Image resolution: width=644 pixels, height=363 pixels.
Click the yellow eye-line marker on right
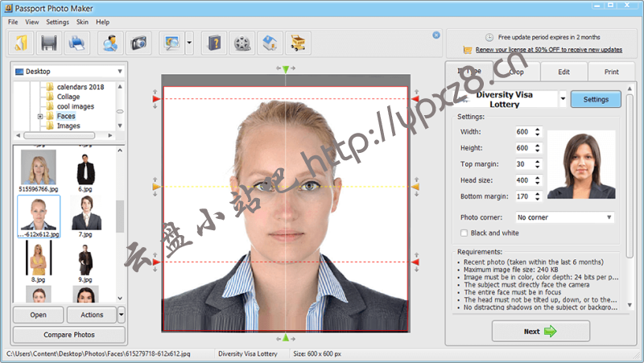point(415,187)
